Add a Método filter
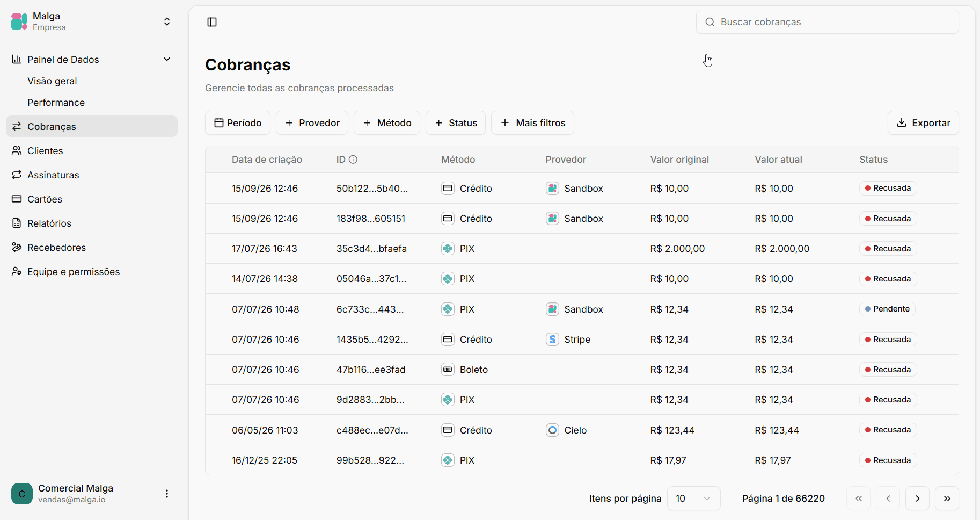The width and height of the screenshot is (980, 520). (x=387, y=123)
